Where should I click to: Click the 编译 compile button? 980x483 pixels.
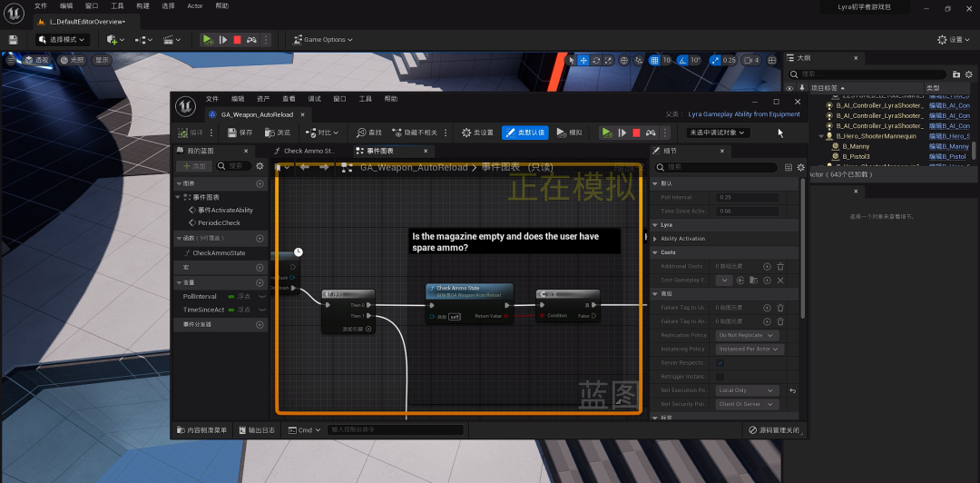tap(191, 133)
